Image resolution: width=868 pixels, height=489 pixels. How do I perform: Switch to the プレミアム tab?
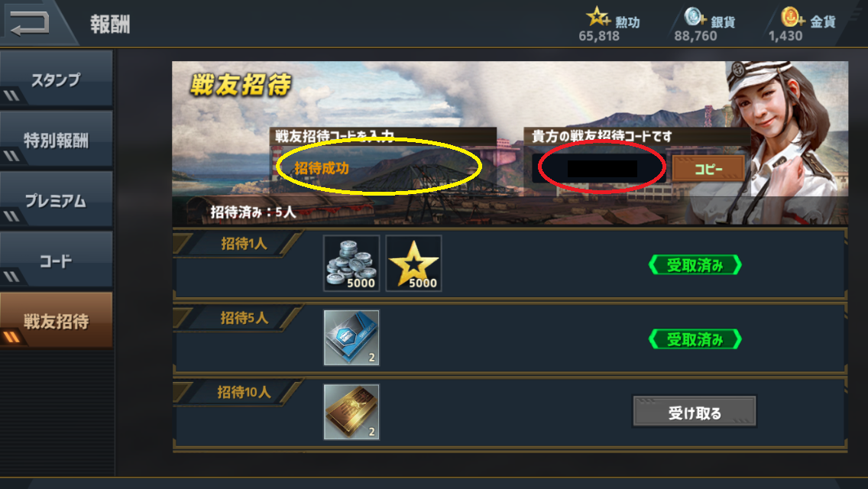click(57, 199)
